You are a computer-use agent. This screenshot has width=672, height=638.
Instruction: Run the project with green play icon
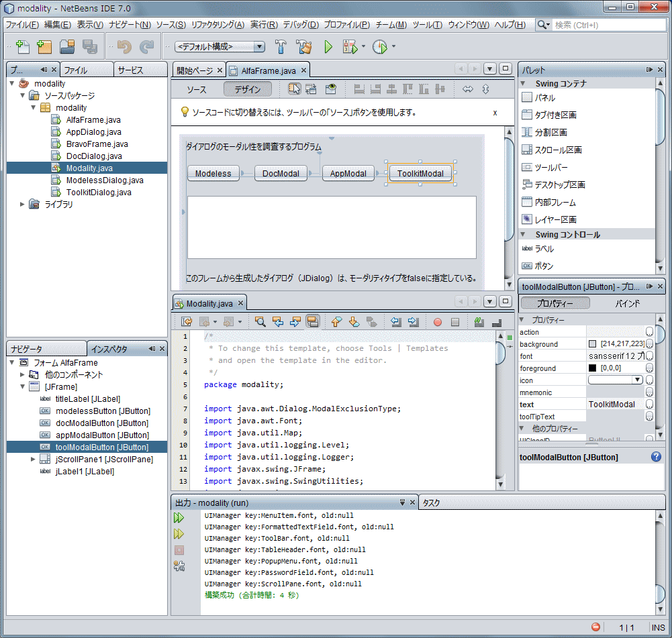click(328, 47)
